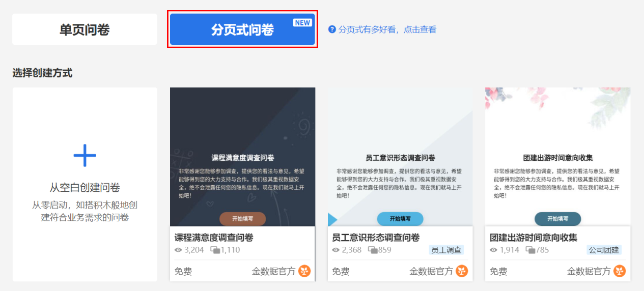Click the NEW badge on 分页式问卷
Image resolution: width=644 pixels, height=291 pixels.
(302, 23)
